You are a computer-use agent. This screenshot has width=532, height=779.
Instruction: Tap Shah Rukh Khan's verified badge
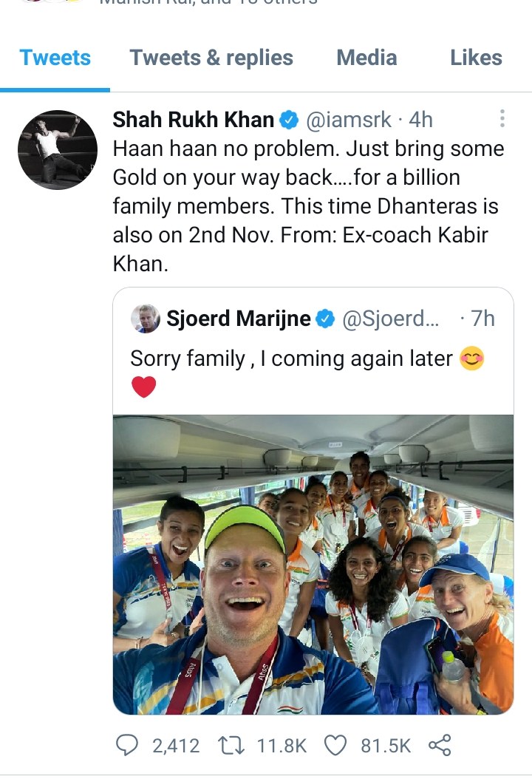point(289,119)
